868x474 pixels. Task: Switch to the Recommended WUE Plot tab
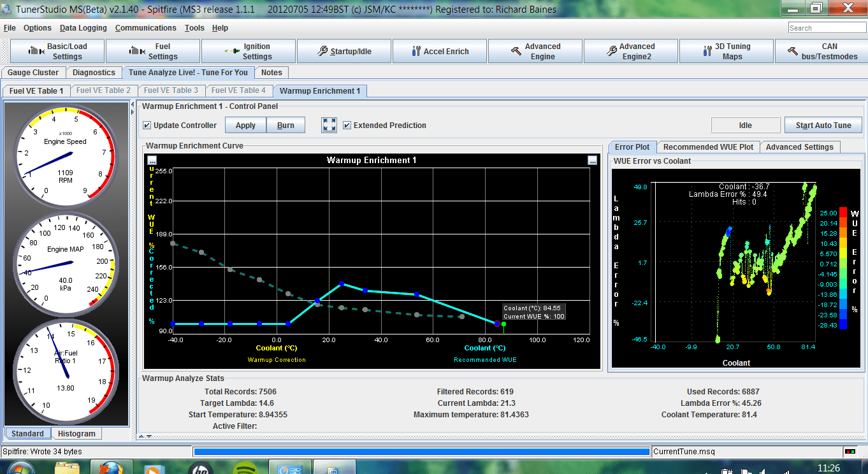point(708,147)
